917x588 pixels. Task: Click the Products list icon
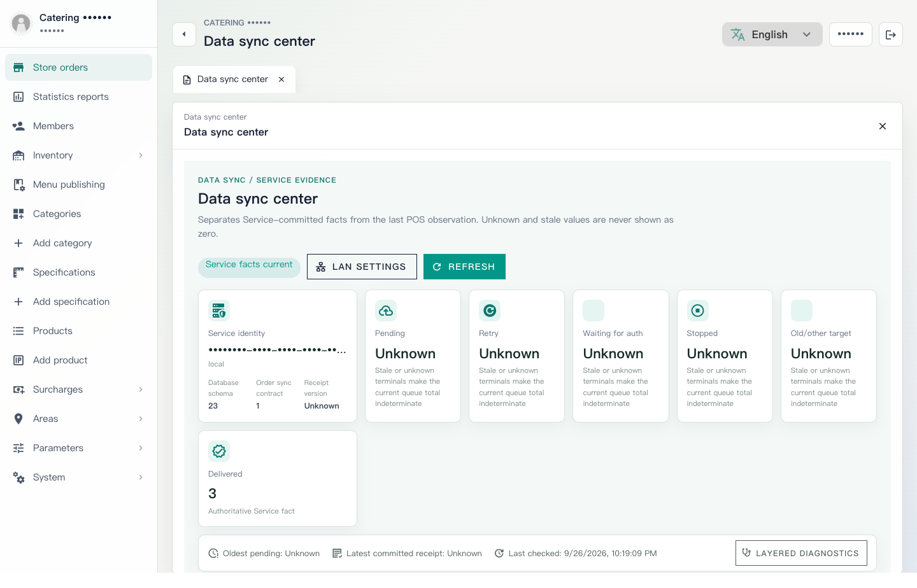18,331
